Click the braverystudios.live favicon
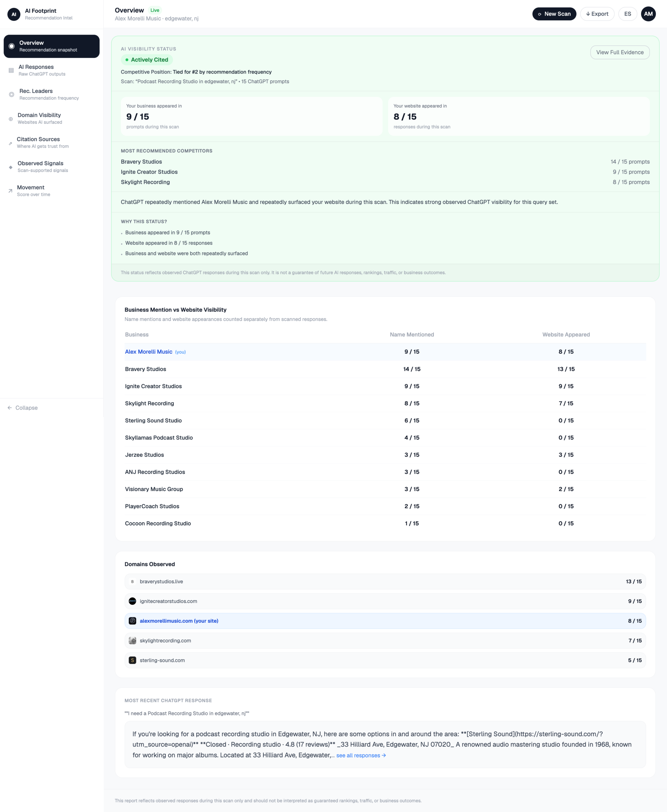The height and width of the screenshot is (812, 667). point(132,581)
